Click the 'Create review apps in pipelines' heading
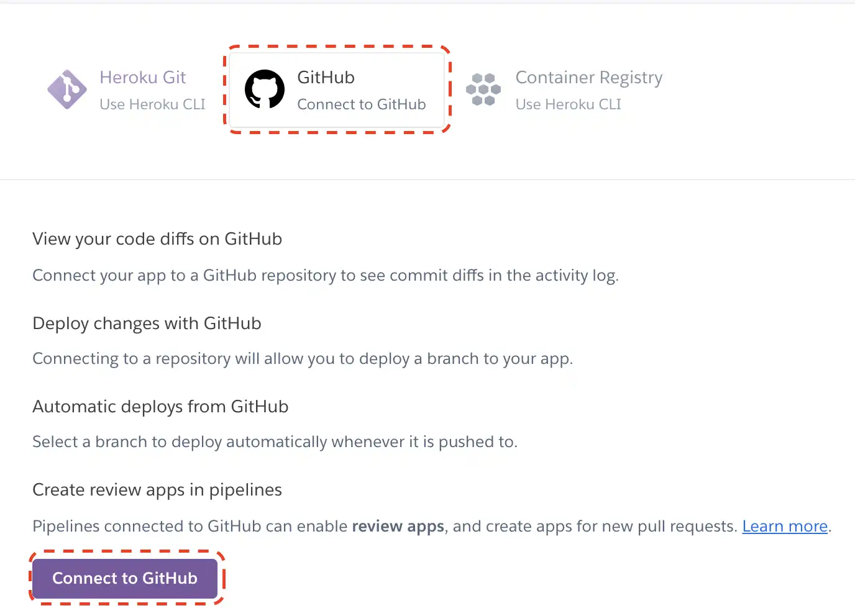This screenshot has width=855, height=616. (x=157, y=489)
